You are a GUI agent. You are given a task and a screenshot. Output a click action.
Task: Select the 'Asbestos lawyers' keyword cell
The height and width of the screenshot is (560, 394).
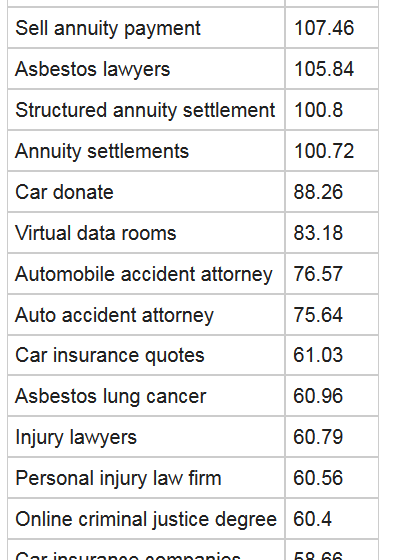pos(146,69)
